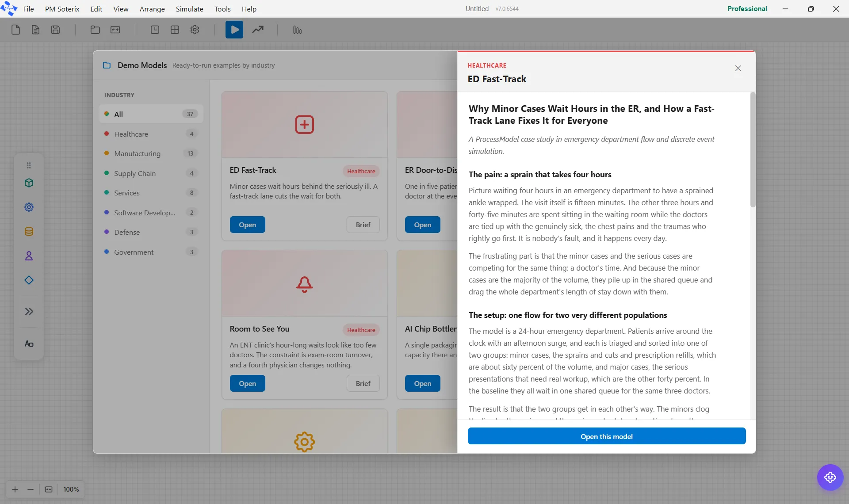Click the Save disk icon

(55, 30)
